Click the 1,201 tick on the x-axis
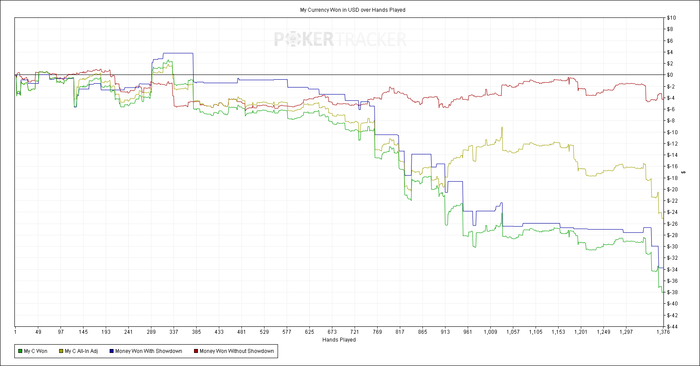700x366 pixels. (581, 332)
